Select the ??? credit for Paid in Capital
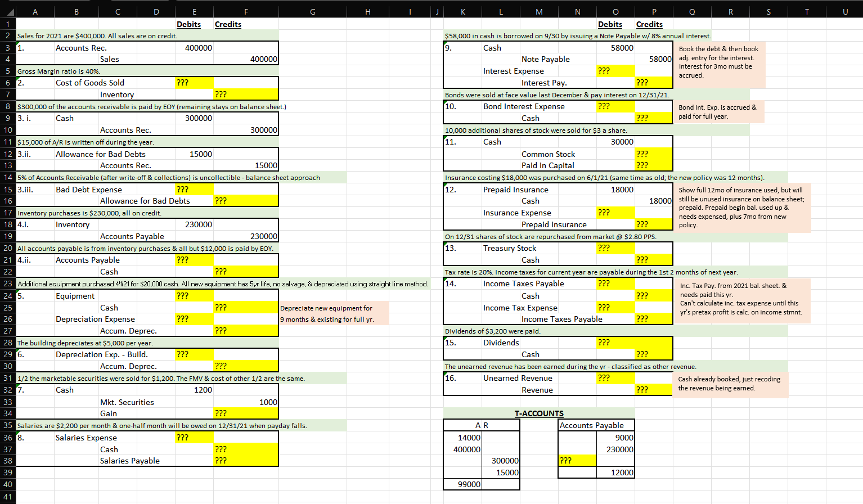 click(654, 165)
